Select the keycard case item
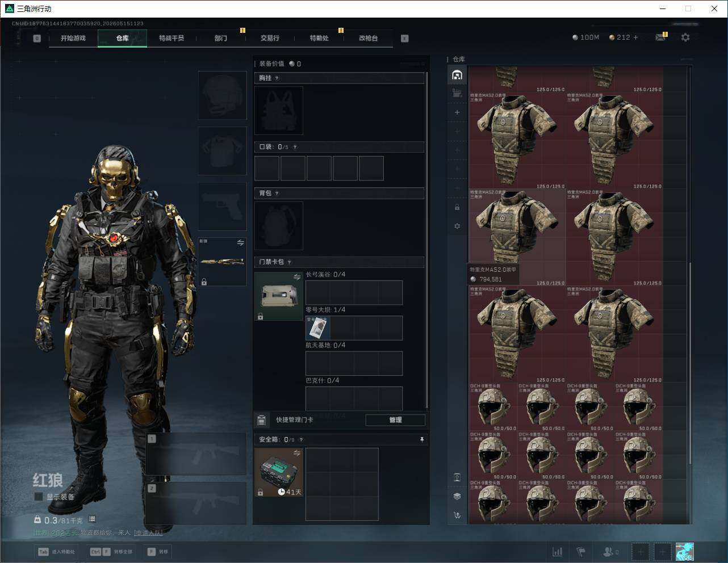Screen dimensions: 728x563 (279, 296)
